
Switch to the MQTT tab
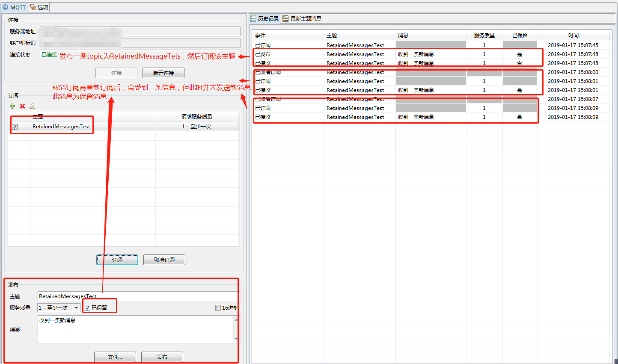[14, 7]
